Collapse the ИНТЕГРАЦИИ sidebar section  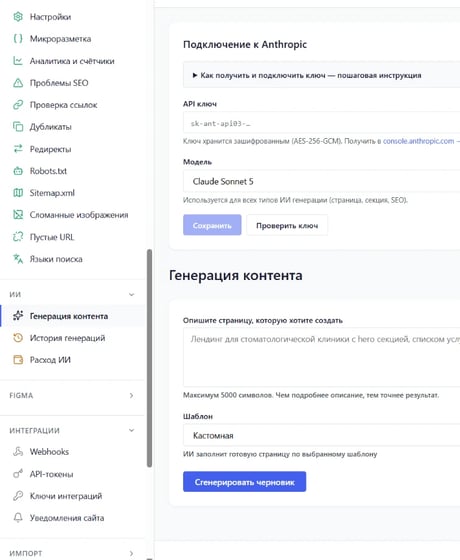[x=131, y=430]
